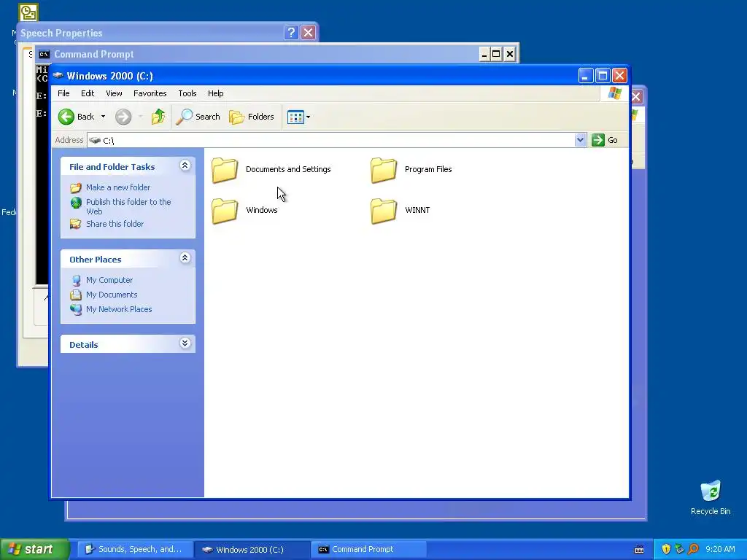
Task: Go up one folder level
Action: click(x=158, y=117)
